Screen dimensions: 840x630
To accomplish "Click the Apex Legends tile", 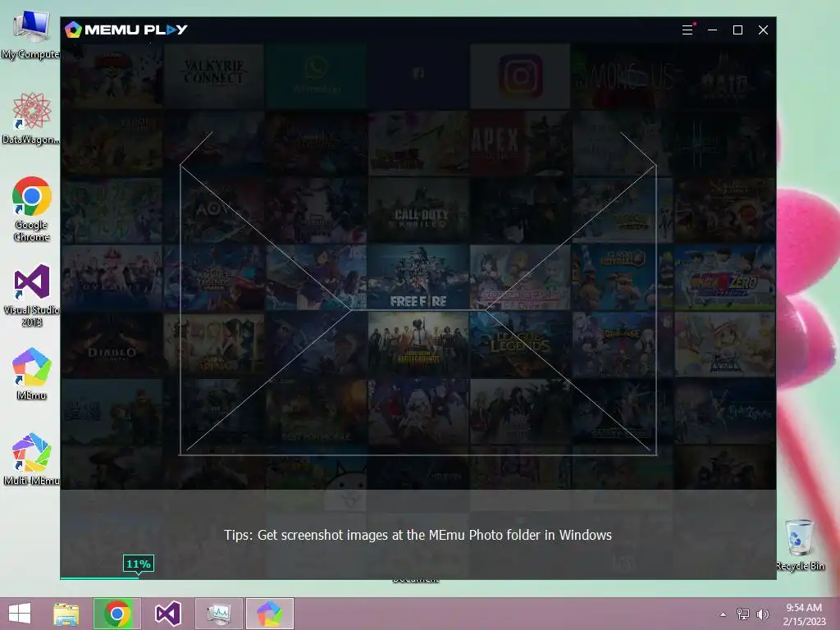I will tap(521, 143).
